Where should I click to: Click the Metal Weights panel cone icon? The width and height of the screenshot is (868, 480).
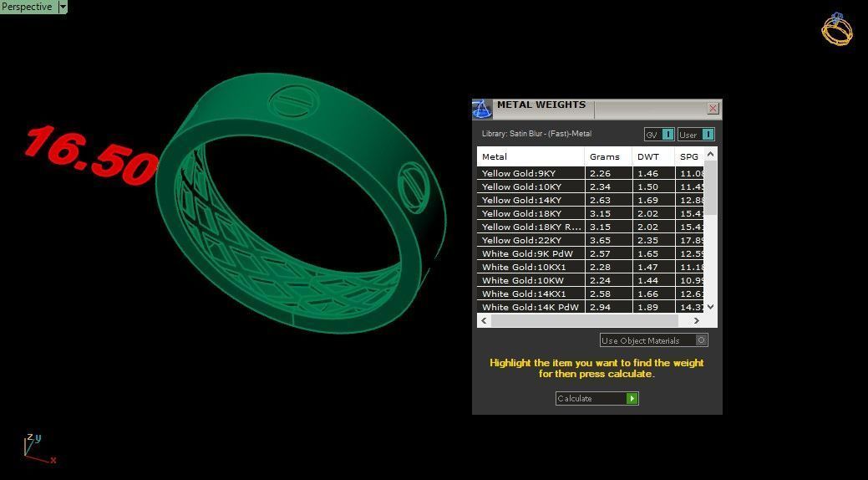tap(482, 110)
